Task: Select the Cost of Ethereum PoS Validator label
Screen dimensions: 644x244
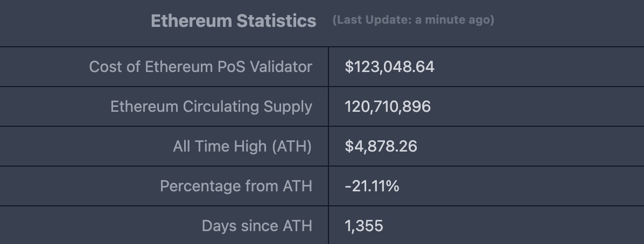Action: point(200,67)
